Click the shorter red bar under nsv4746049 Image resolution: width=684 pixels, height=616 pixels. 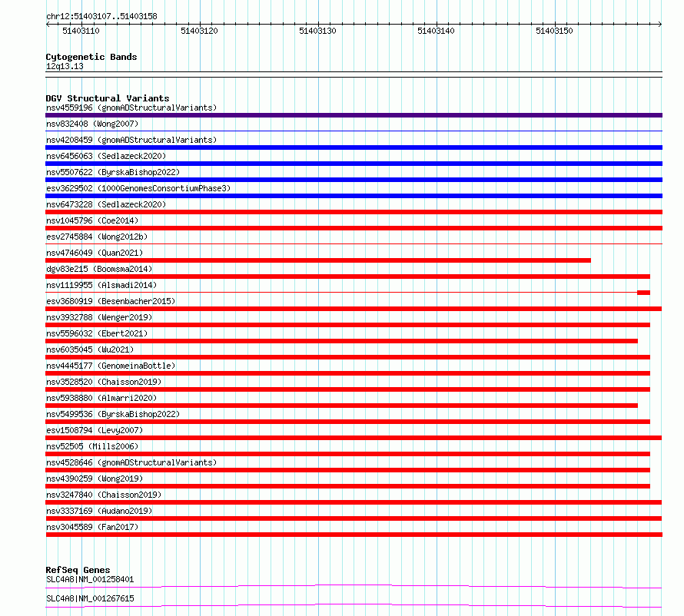pyautogui.click(x=318, y=260)
